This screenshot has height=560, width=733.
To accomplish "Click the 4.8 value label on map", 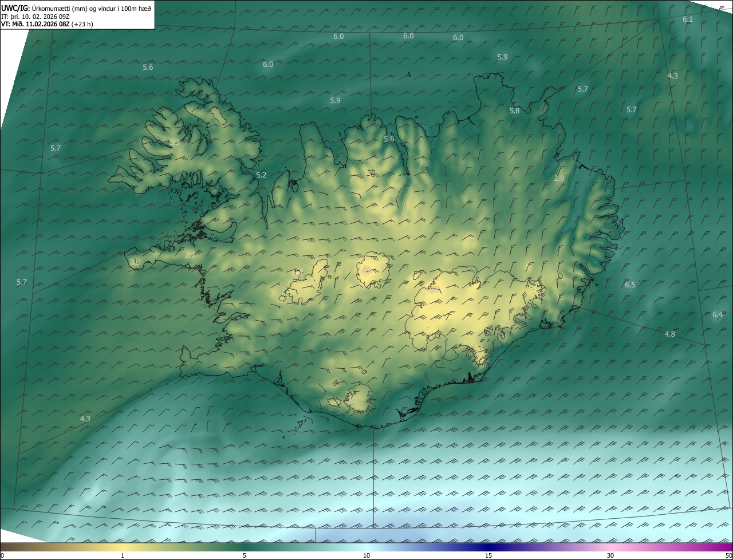I will coord(669,334).
